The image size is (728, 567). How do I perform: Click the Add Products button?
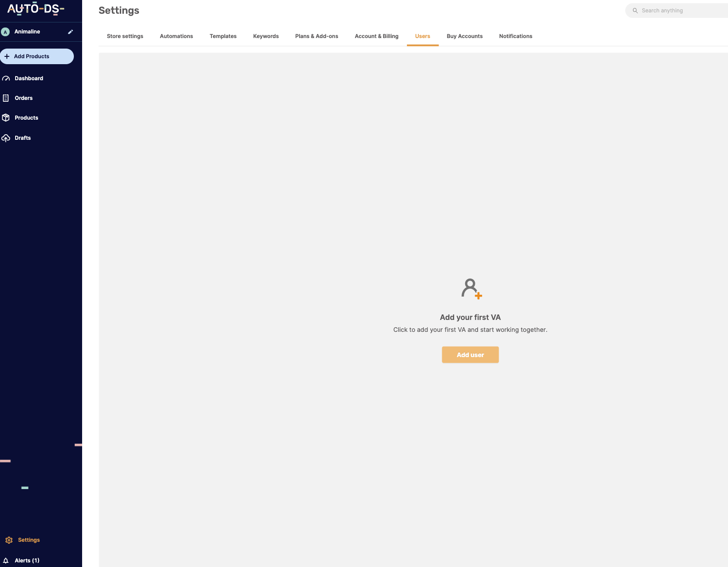[37, 56]
